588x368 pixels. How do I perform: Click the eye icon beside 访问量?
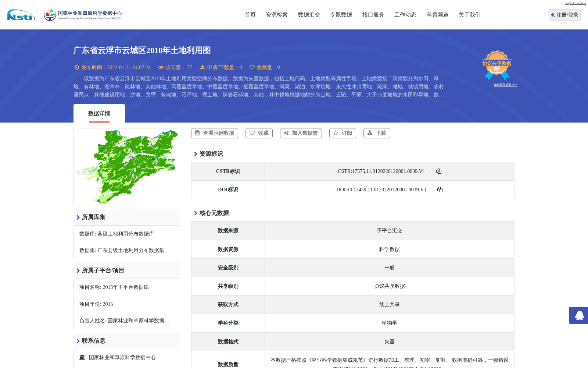tap(161, 67)
